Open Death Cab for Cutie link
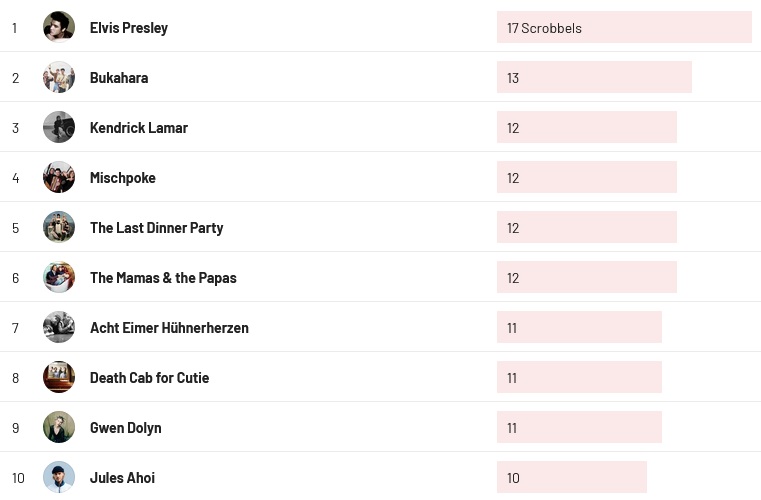 click(149, 378)
